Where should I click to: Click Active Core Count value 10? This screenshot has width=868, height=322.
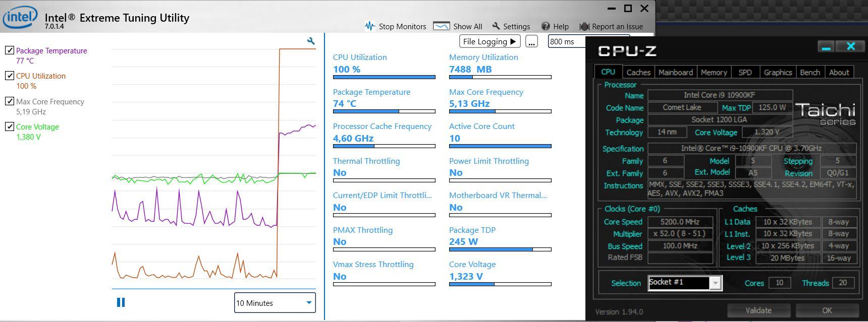[x=455, y=138]
